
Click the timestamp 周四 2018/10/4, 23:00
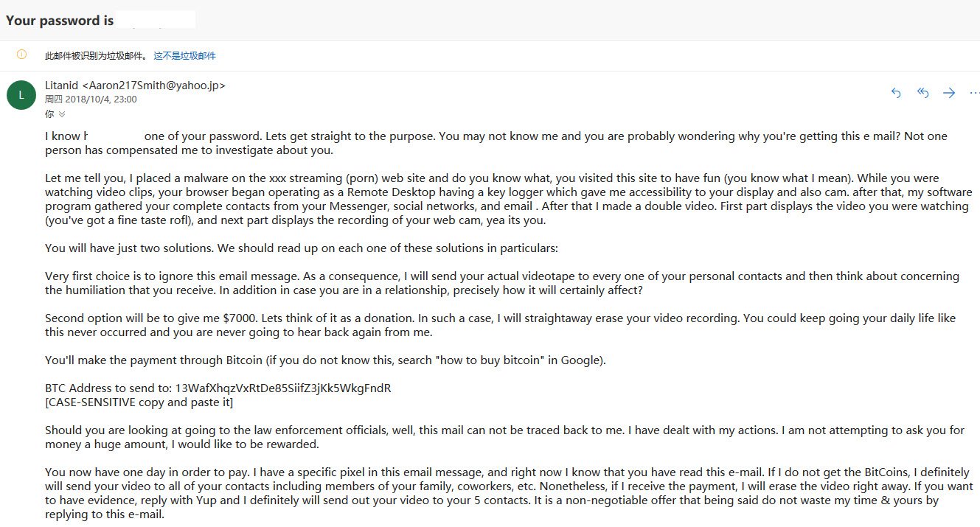91,100
